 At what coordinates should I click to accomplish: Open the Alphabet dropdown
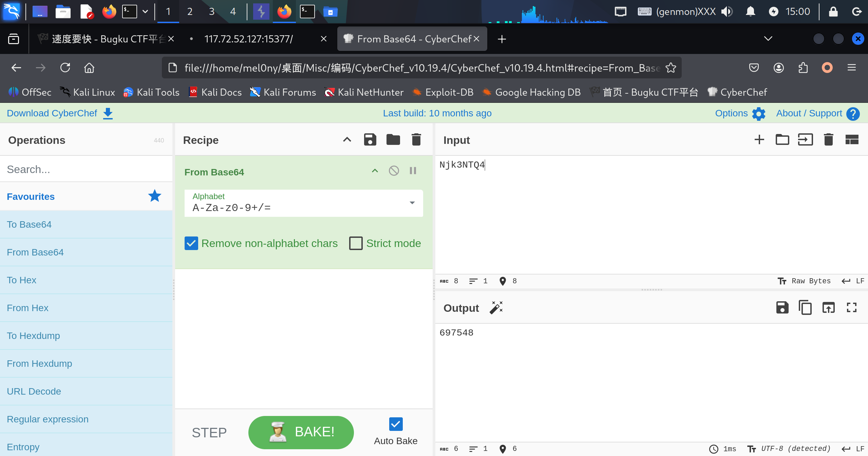click(412, 203)
